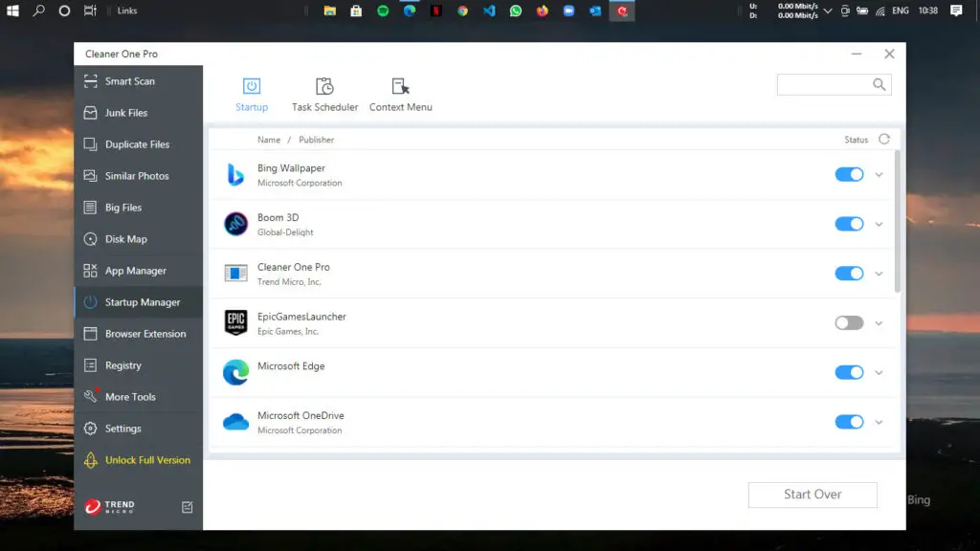The height and width of the screenshot is (551, 980).
Task: Click the Microsoft Edge app icon
Action: tap(235, 372)
